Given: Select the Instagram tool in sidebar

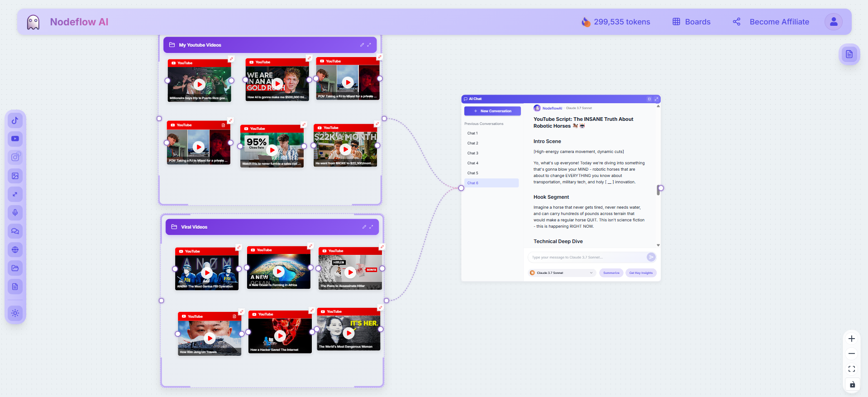Looking at the screenshot, I should coord(15,157).
